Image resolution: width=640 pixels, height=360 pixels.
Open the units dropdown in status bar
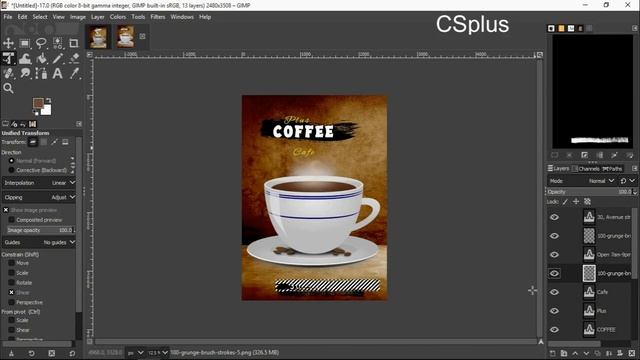(136, 353)
